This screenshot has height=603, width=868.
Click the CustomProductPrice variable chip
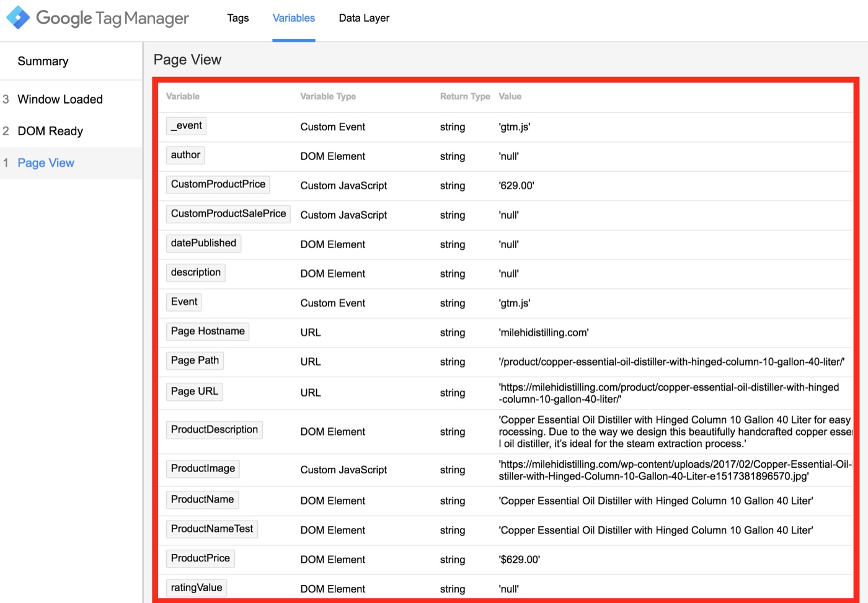point(218,184)
